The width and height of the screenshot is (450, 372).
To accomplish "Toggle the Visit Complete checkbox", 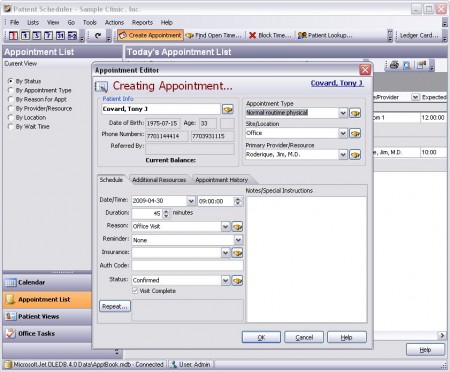I will click(x=135, y=291).
